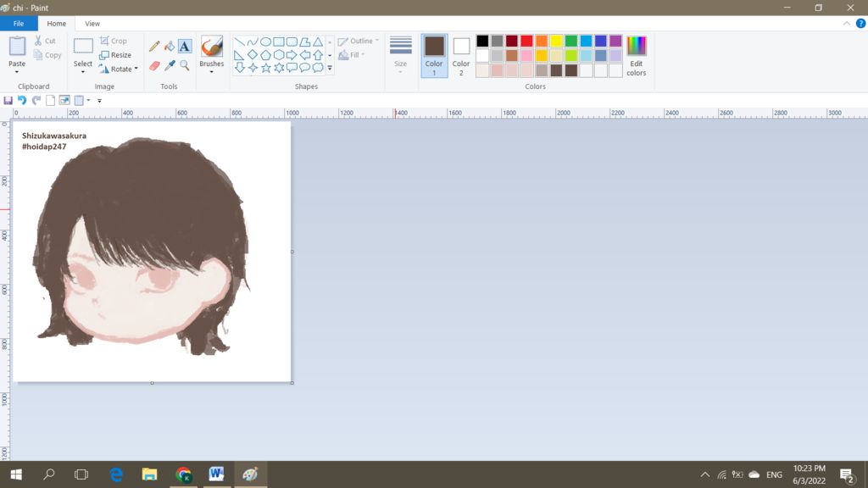Screen dimensions: 868x488
Task: Choose the Right triangle shape
Action: point(239,55)
